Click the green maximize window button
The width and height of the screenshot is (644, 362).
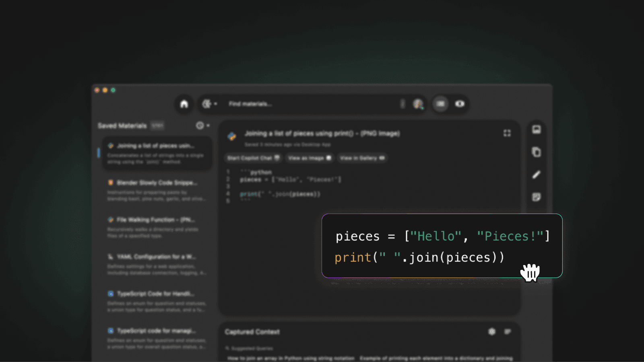(113, 90)
